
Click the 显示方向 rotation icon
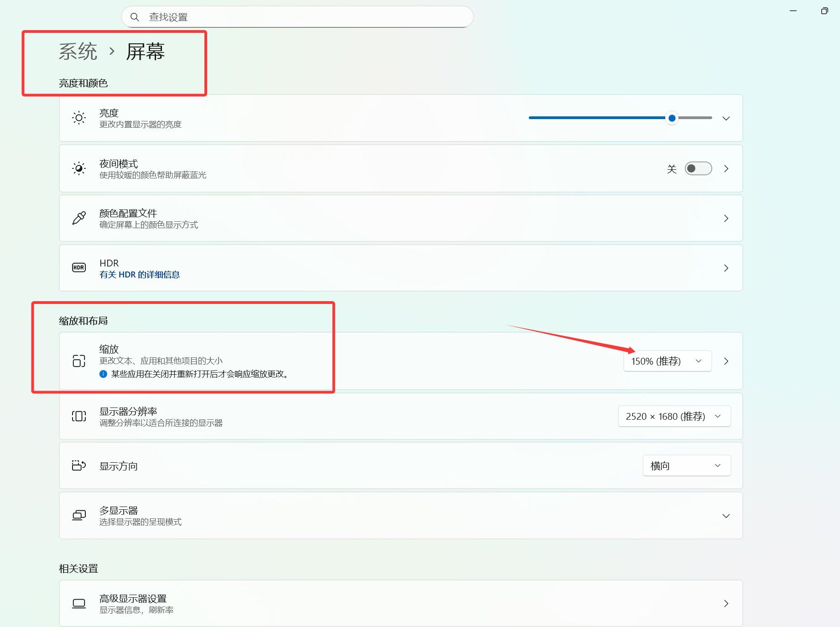(x=78, y=465)
